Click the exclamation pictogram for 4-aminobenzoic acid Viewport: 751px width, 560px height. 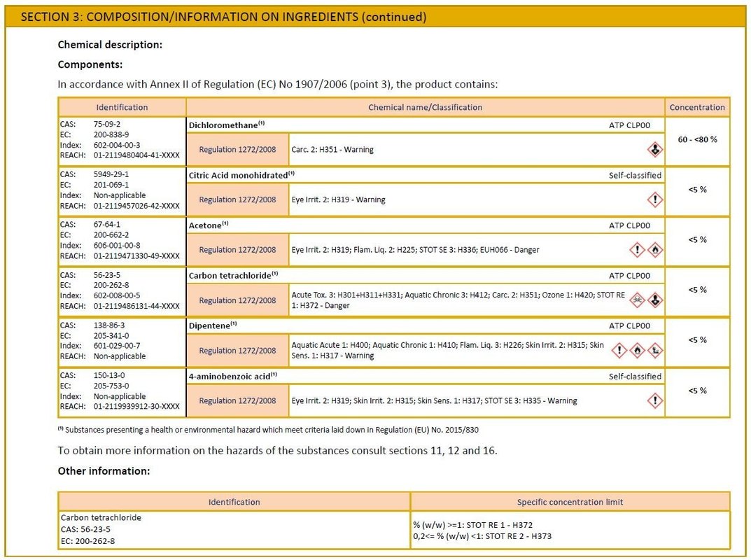654,400
